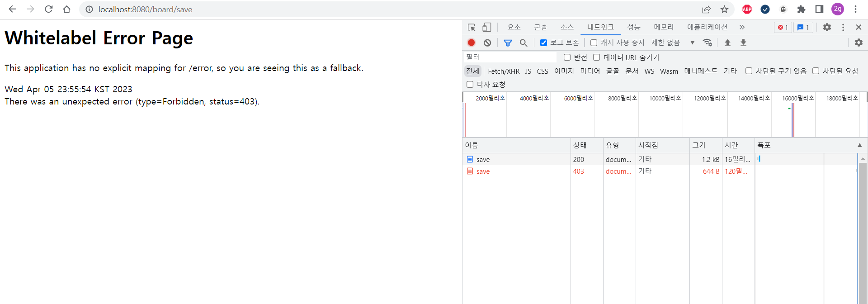Open the blue checkmark extension
The width and height of the screenshot is (868, 304).
(x=765, y=9)
